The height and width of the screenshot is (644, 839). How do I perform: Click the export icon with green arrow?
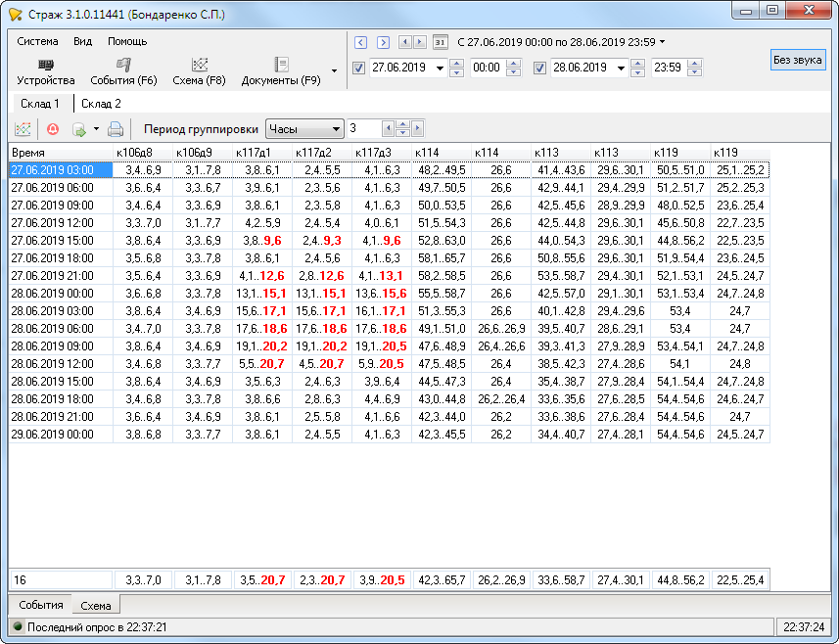click(x=79, y=129)
